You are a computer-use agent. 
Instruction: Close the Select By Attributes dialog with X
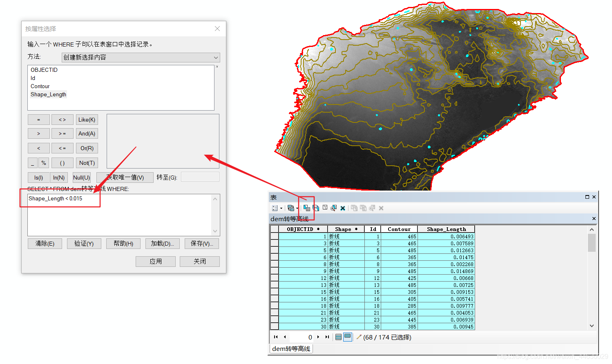pos(217,29)
